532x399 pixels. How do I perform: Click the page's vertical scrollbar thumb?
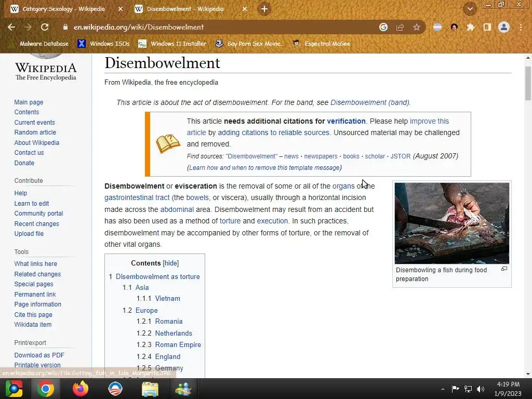[528, 84]
